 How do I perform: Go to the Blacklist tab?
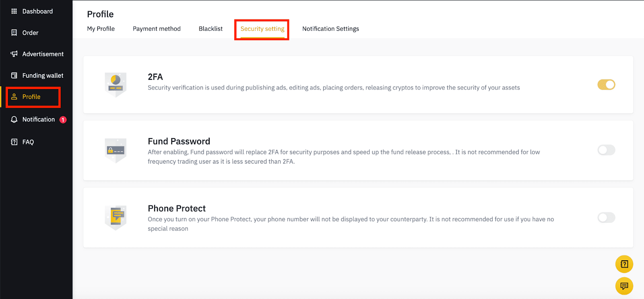click(211, 29)
